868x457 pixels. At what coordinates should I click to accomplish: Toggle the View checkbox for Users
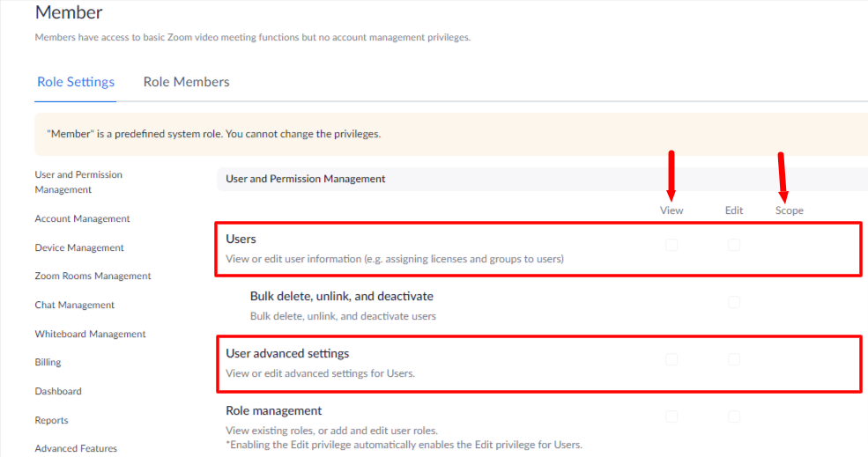[671, 245]
